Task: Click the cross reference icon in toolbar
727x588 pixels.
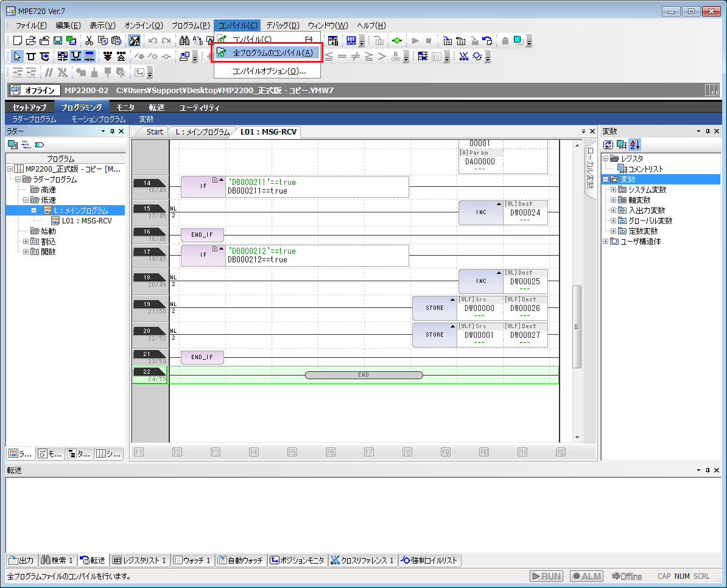Action: 464,57
